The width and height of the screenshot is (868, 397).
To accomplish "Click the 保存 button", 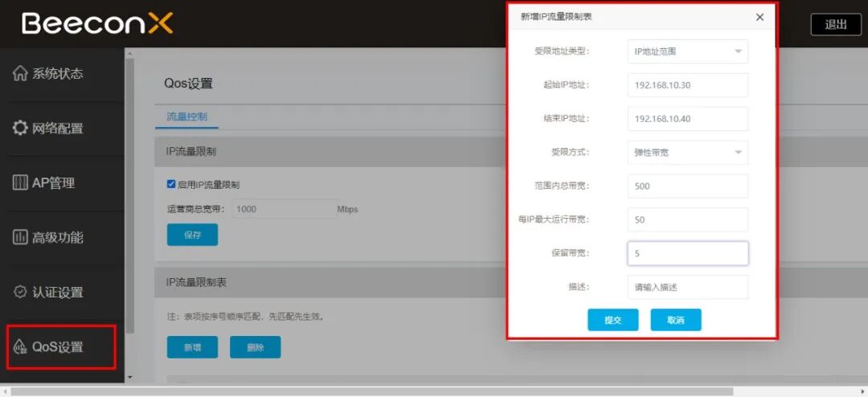I will pos(192,235).
